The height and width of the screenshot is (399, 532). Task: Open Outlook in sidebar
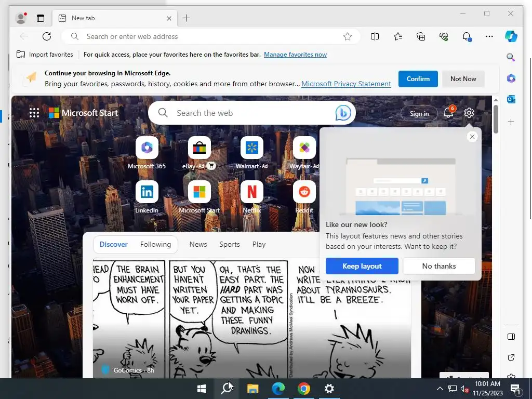(511, 99)
